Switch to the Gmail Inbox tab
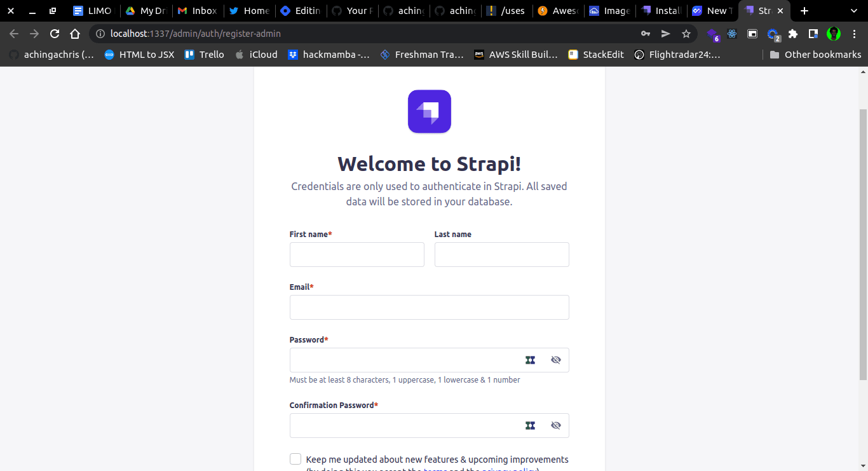The width and height of the screenshot is (868, 471). [x=198, y=11]
